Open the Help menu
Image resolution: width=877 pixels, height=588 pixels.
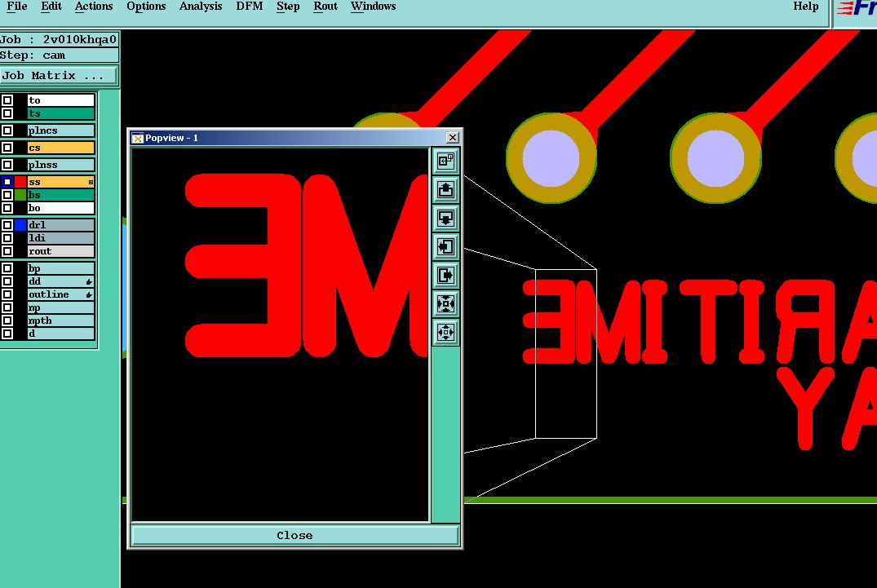(x=805, y=7)
